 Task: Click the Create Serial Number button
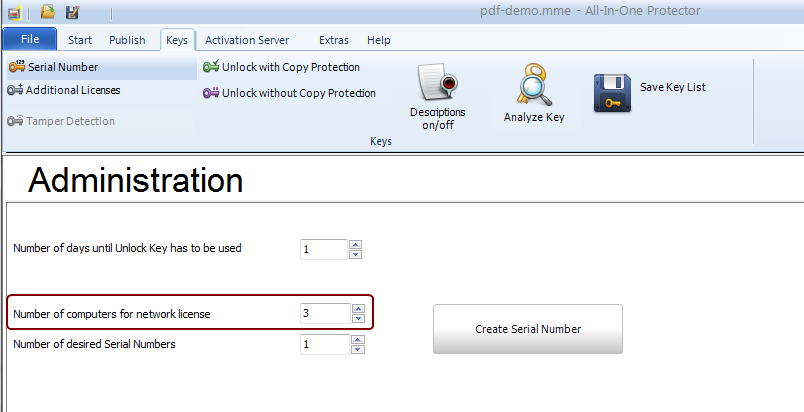(527, 329)
